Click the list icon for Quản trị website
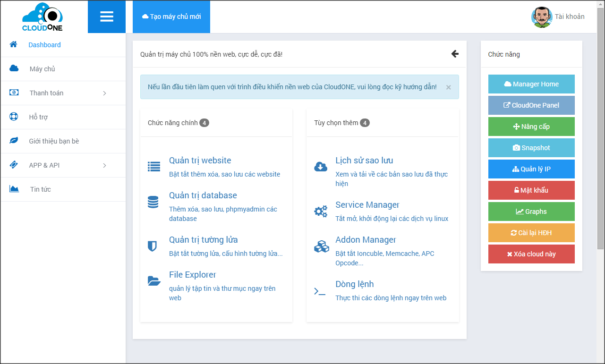The width and height of the screenshot is (605, 364). 154,167
